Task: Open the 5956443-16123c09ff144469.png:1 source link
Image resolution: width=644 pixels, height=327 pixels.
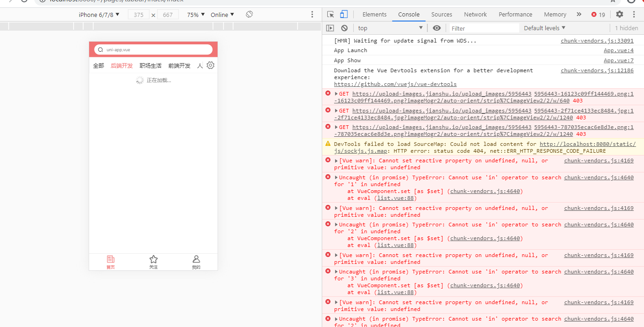Action: click(x=584, y=94)
